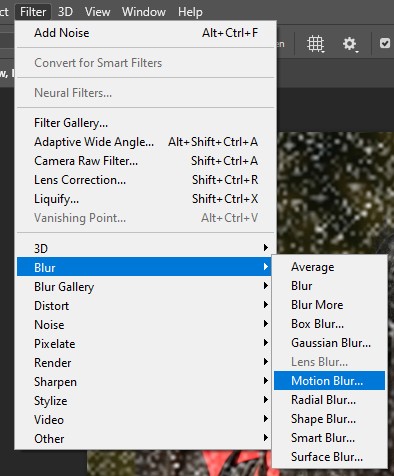This screenshot has width=394, height=476.
Task: Click the grid overlay icon in options bar
Action: click(315, 44)
